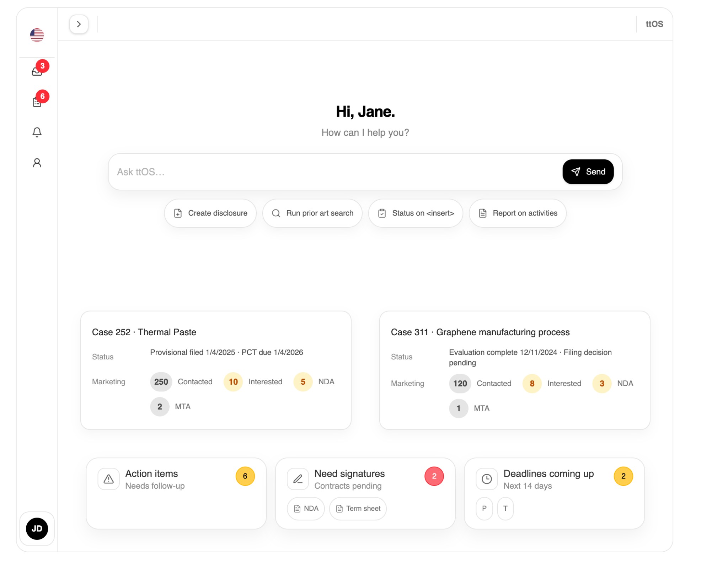Open the user profile icon in sidebar

[37, 163]
